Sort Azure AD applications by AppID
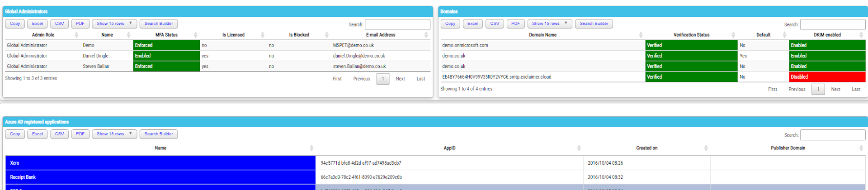Screen dimensions: 868x190 tap(449, 148)
